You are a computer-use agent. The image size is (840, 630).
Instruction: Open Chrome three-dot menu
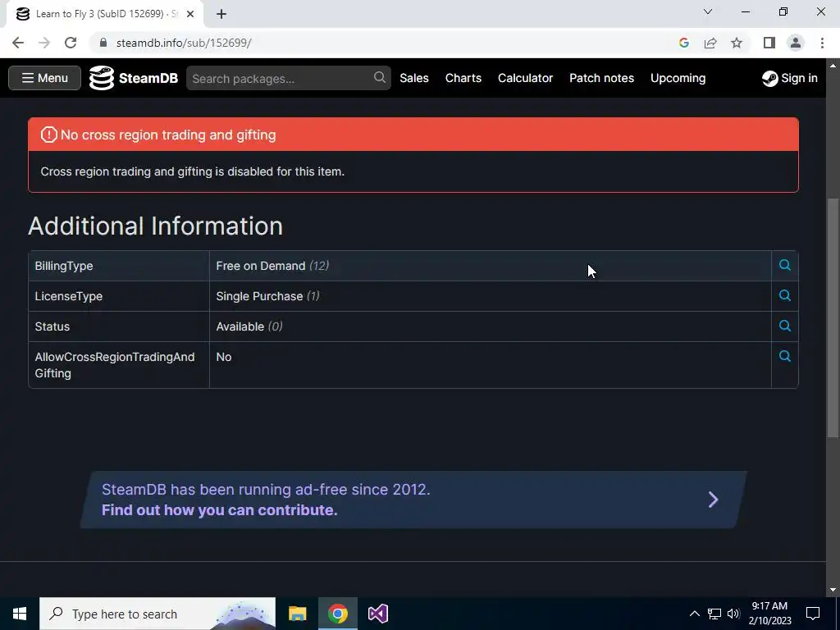pos(822,43)
